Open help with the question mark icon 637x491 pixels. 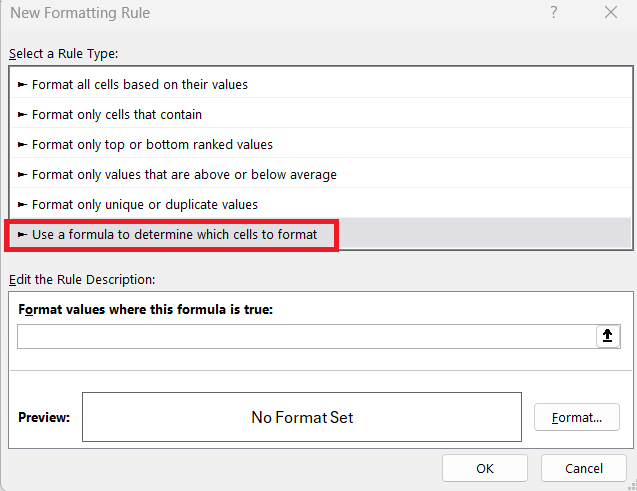(x=554, y=13)
